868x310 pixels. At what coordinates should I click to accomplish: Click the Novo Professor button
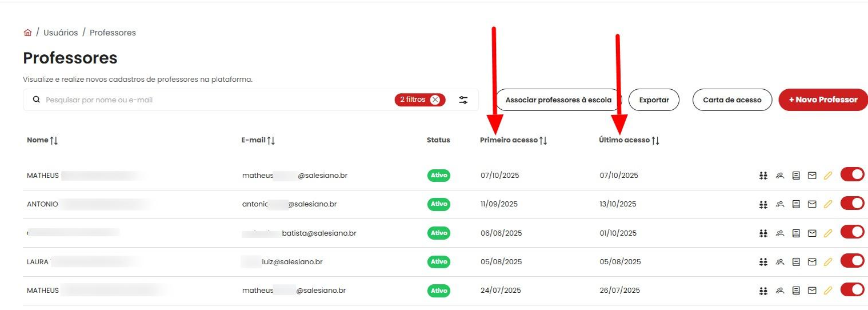point(823,100)
